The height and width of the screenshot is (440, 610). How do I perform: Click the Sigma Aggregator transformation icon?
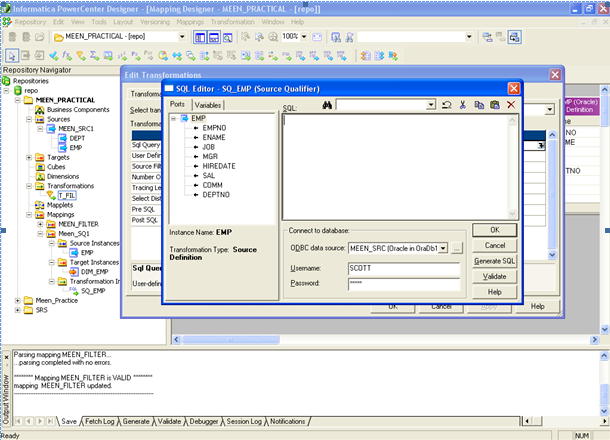pyautogui.click(x=95, y=56)
